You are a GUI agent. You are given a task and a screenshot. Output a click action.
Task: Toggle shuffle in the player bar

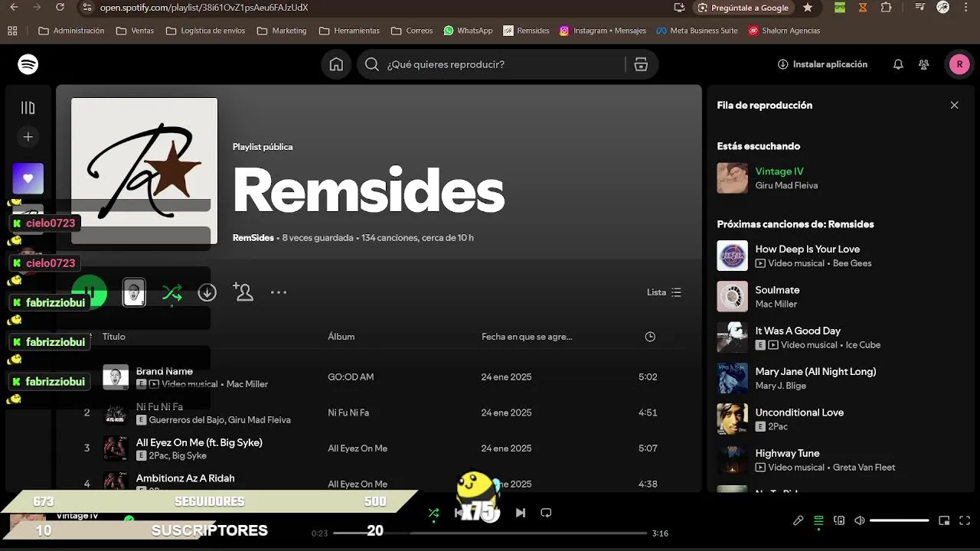click(x=433, y=513)
